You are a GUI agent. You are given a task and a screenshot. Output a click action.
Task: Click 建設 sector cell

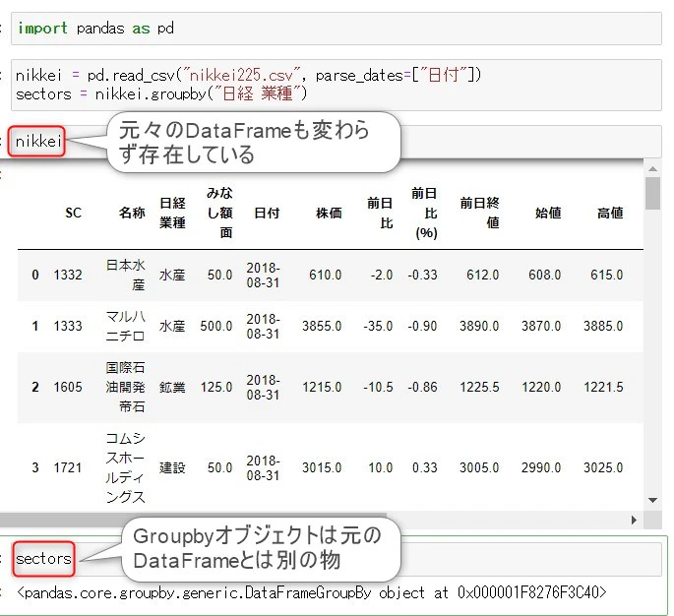pos(172,467)
